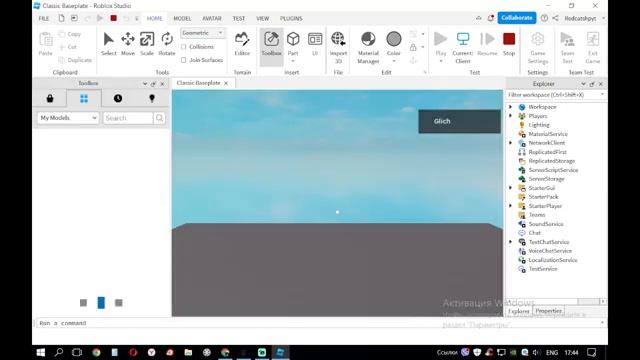Switch to the TEST ribbon tab
Screen dimensions: 640x360
tap(239, 18)
